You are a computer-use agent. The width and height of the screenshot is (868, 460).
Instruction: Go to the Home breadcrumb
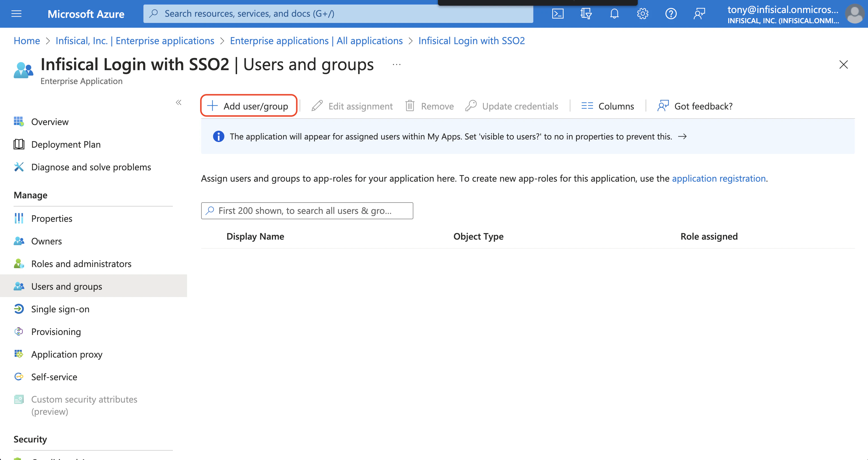tap(27, 41)
